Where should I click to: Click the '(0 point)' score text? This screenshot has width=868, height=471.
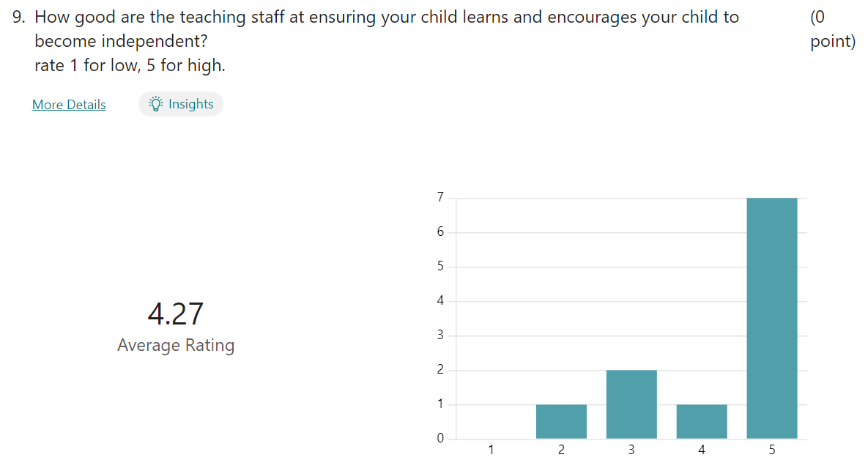pyautogui.click(x=833, y=29)
